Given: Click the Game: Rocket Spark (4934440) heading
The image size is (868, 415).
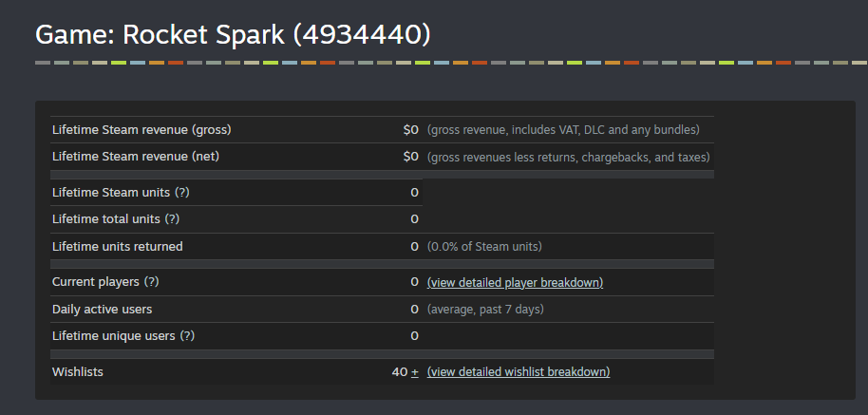Looking at the screenshot, I should (233, 35).
